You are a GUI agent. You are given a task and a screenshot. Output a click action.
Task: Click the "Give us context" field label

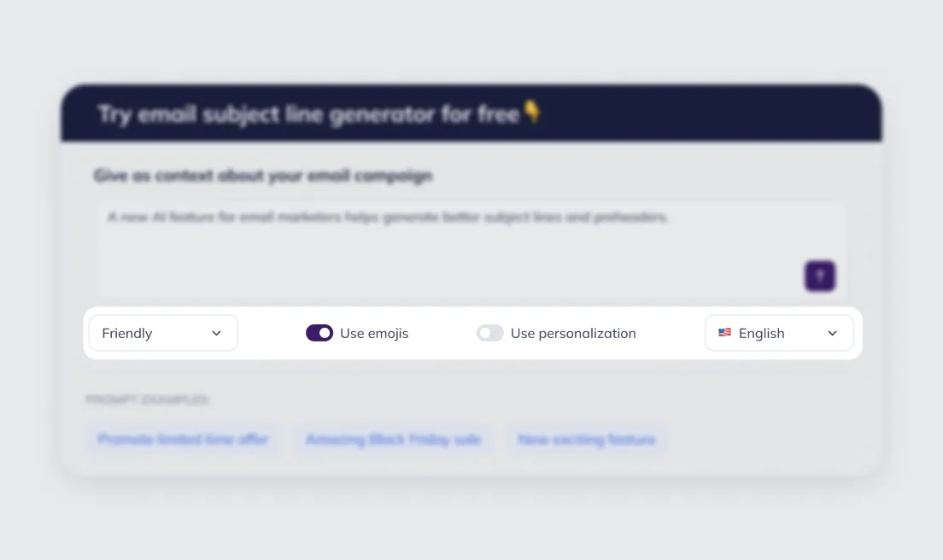[x=263, y=176]
